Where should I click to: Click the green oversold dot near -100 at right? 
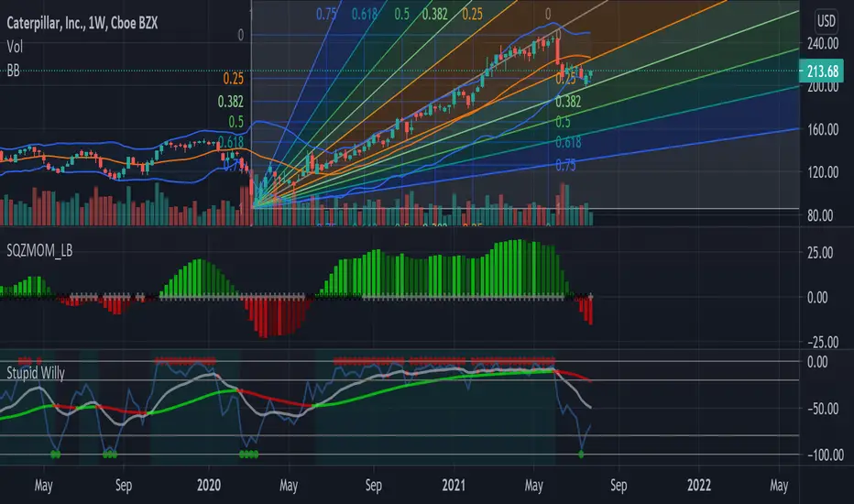(x=581, y=454)
